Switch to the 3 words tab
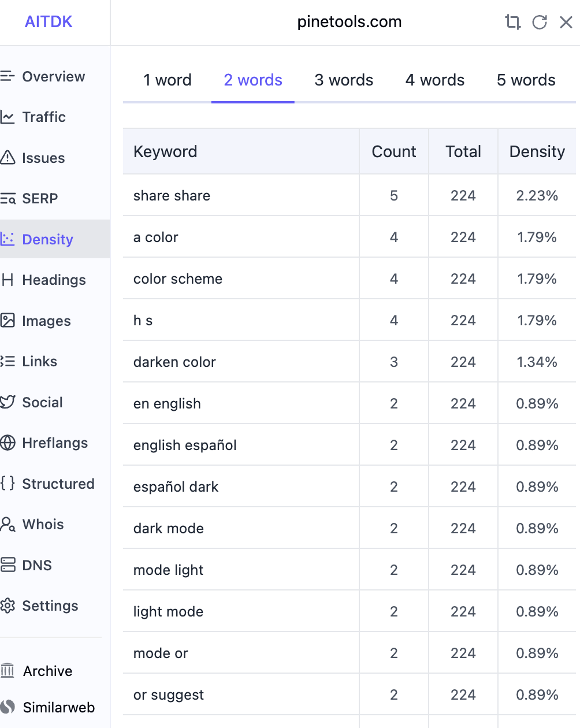Image resolution: width=580 pixels, height=728 pixels. coord(344,80)
